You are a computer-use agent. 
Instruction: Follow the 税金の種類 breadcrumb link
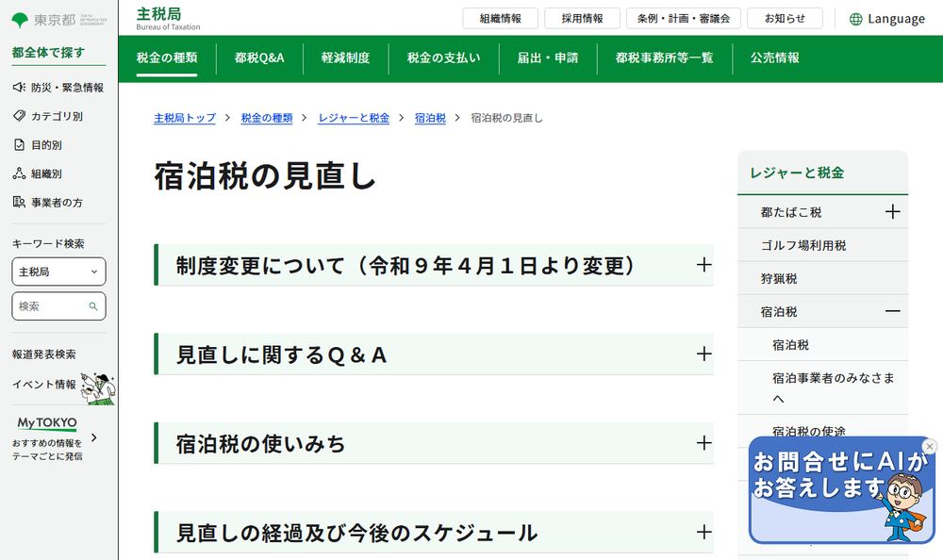click(267, 118)
